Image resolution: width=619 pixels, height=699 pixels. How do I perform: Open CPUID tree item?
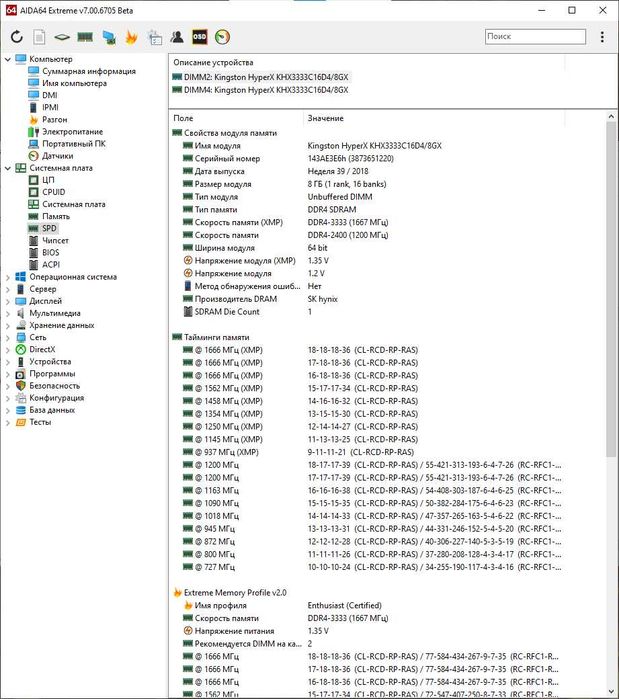point(53,192)
